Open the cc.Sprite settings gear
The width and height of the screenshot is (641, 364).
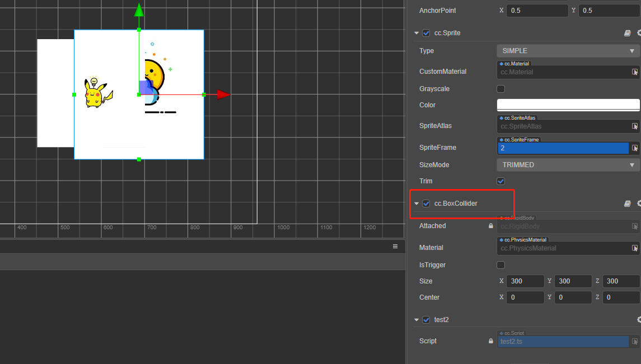pyautogui.click(x=639, y=33)
